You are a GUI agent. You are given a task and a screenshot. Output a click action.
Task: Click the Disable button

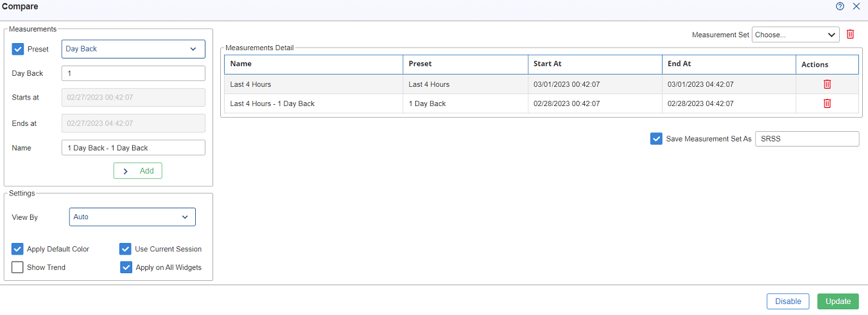tap(788, 301)
